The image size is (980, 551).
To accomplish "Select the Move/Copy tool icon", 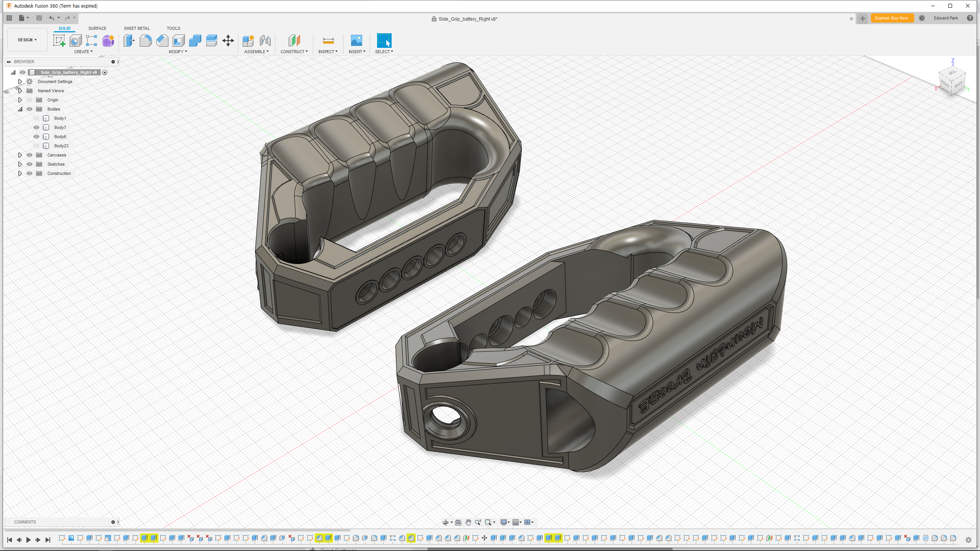I will click(228, 41).
